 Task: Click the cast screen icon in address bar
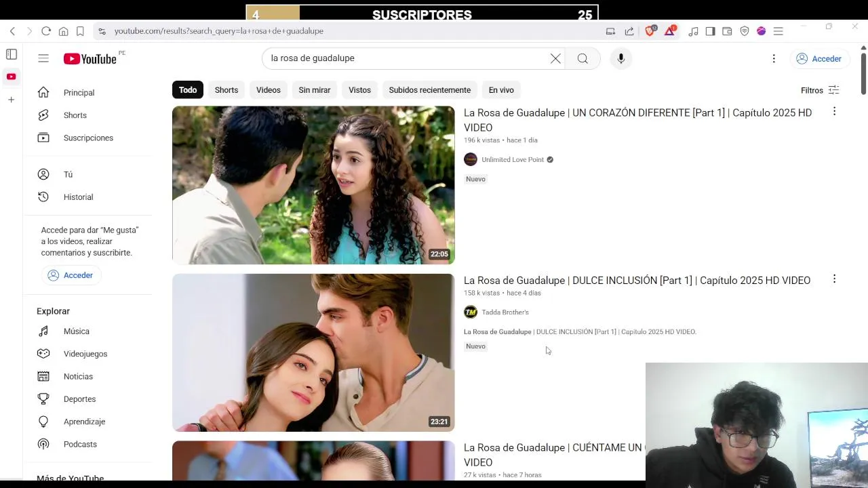[610, 31]
